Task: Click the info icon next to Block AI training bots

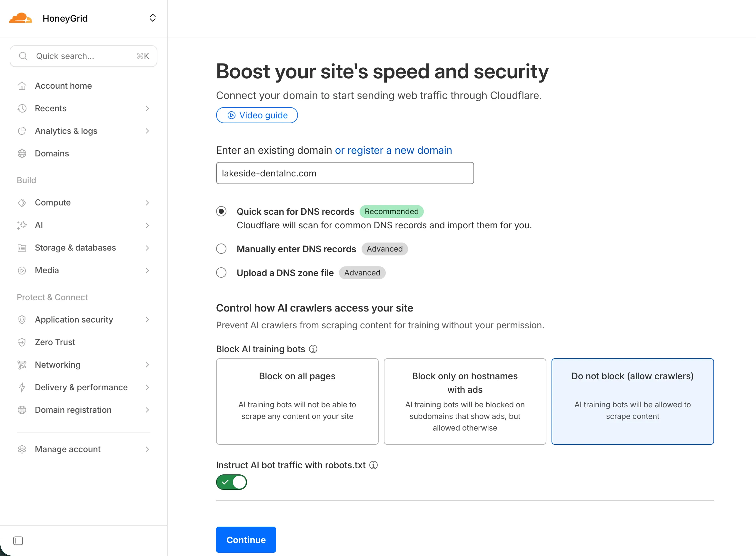Action: tap(313, 349)
